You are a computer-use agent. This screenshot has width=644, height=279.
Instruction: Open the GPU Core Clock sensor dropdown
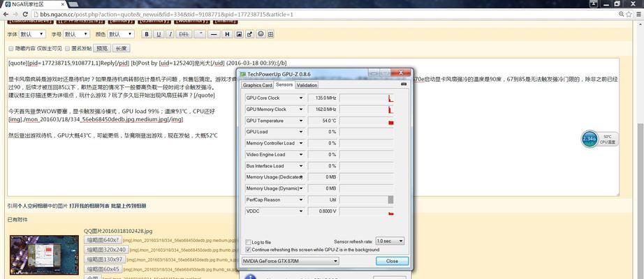(301, 98)
